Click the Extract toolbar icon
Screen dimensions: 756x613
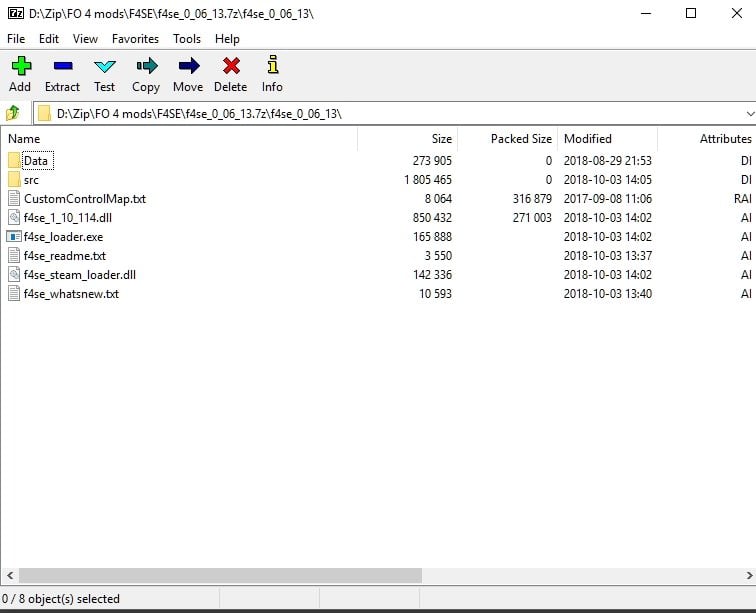point(63,66)
